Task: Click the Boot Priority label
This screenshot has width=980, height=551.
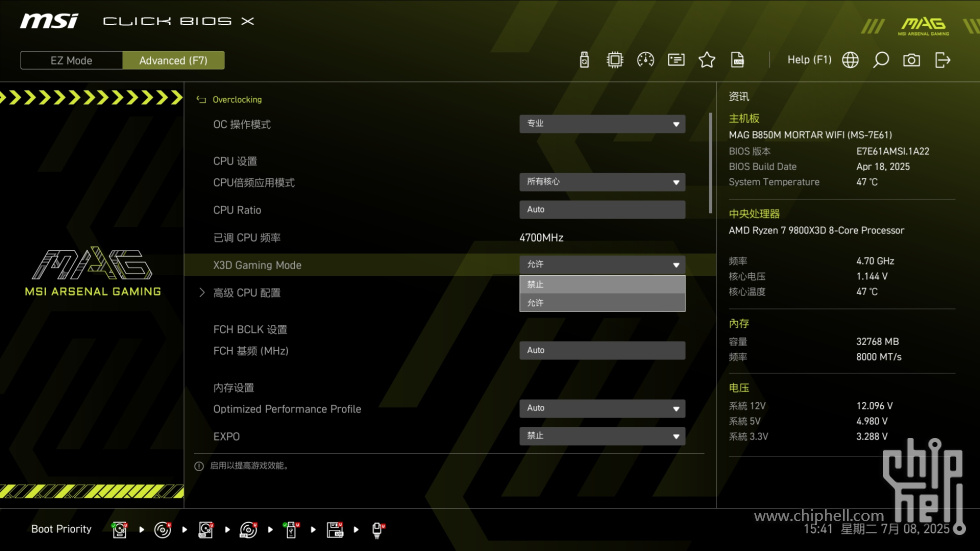Action: tap(61, 529)
